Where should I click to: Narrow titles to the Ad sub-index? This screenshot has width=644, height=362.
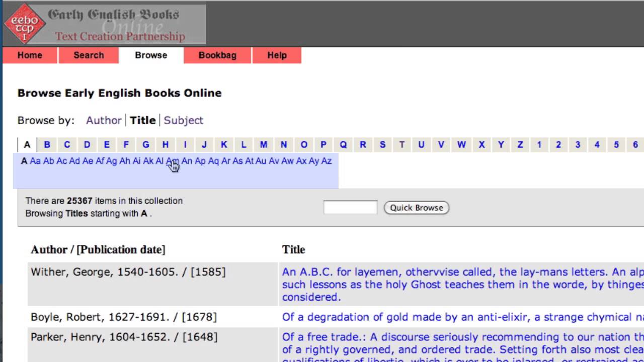[74, 161]
